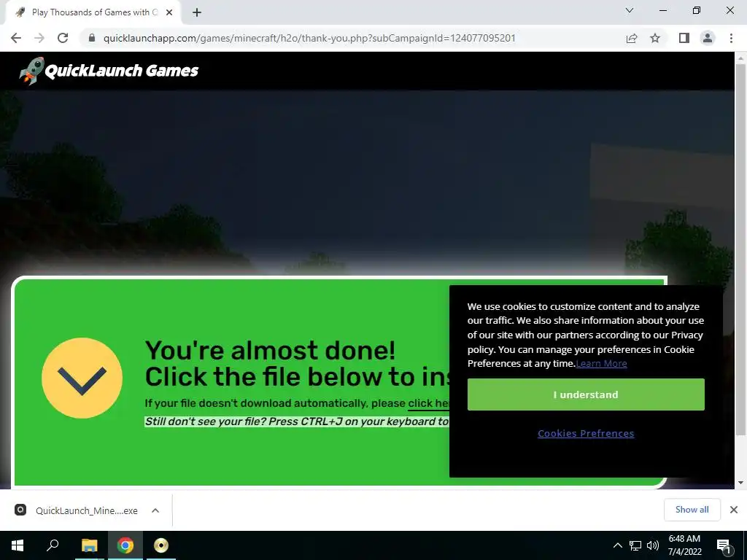The height and width of the screenshot is (560, 747).
Task: Open the notification center icon
Action: click(724, 545)
